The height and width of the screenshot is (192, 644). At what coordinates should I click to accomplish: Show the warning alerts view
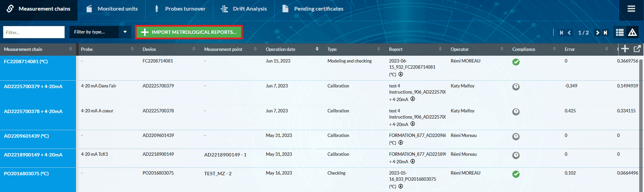632,32
